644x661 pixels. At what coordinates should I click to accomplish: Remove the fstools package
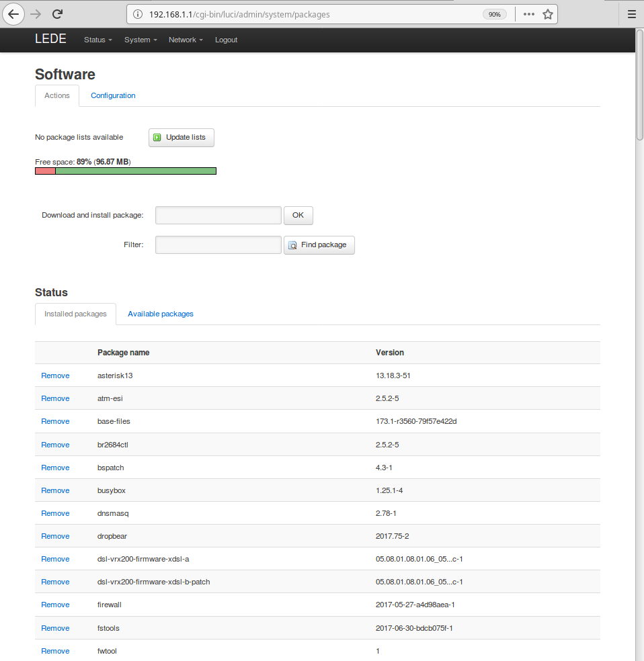click(x=55, y=628)
